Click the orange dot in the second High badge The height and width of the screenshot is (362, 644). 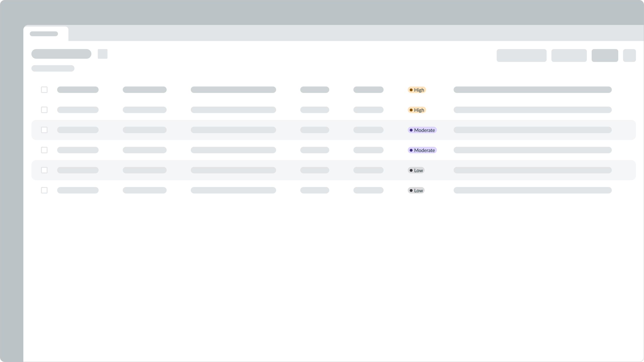411,110
